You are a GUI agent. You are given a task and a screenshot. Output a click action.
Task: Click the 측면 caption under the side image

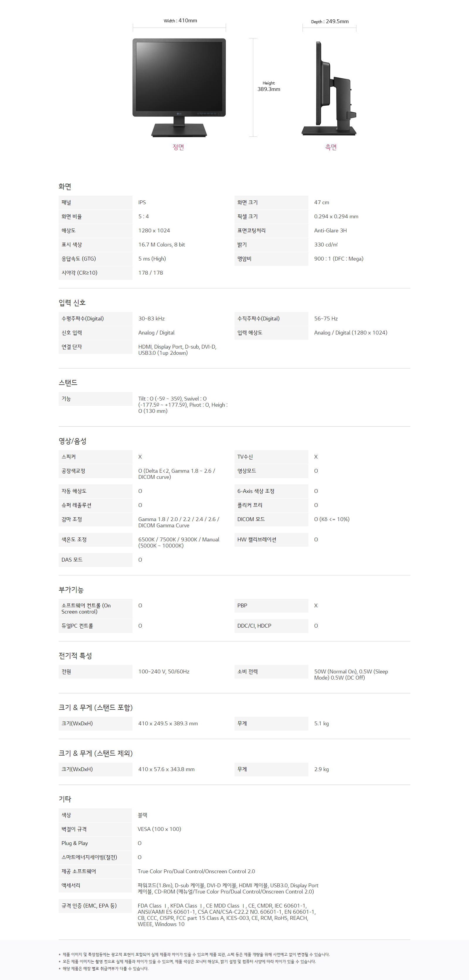click(x=331, y=147)
